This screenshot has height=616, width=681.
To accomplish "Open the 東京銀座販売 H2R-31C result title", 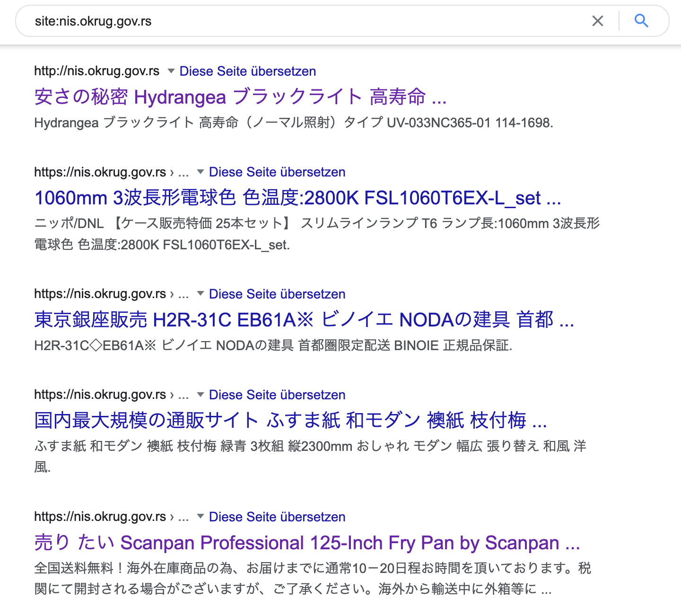I will (304, 320).
